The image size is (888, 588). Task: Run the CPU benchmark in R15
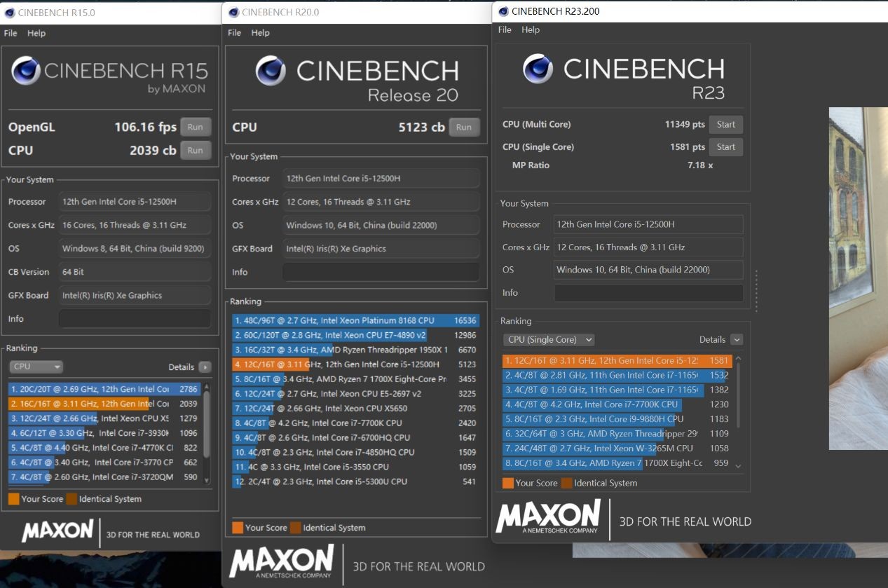tap(196, 150)
